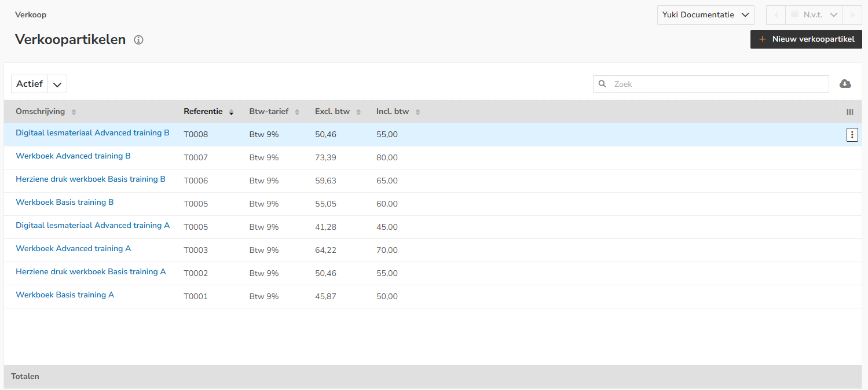This screenshot has height=390, width=868.
Task: Open Werkboek Basis training A
Action: pos(65,295)
